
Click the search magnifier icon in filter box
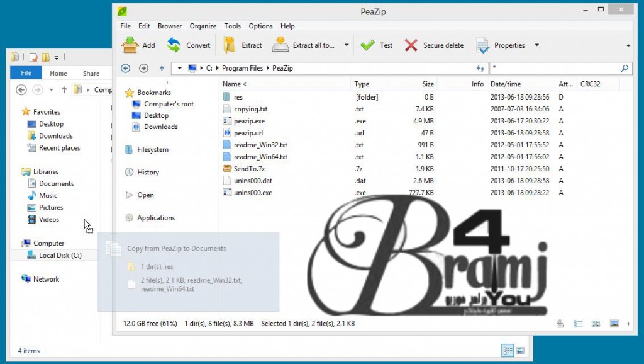click(x=625, y=68)
